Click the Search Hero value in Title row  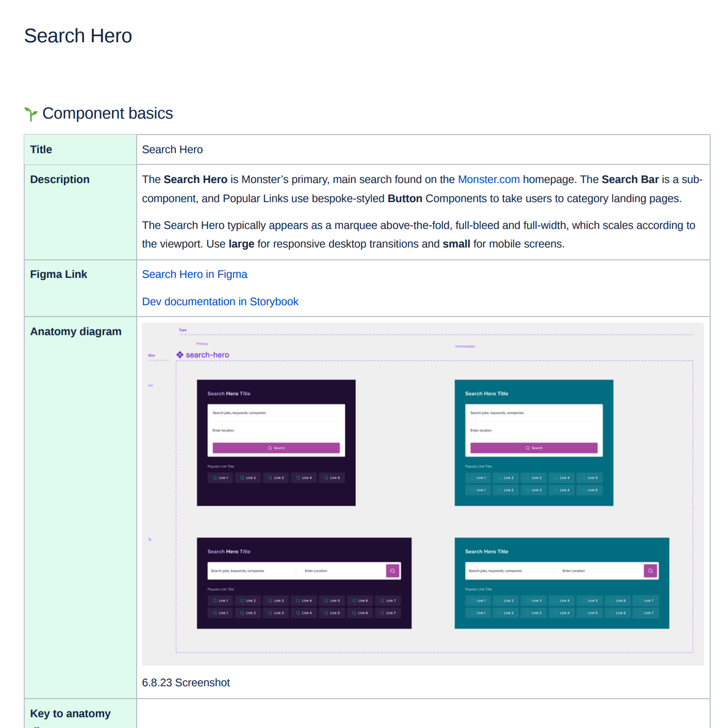[x=172, y=150]
